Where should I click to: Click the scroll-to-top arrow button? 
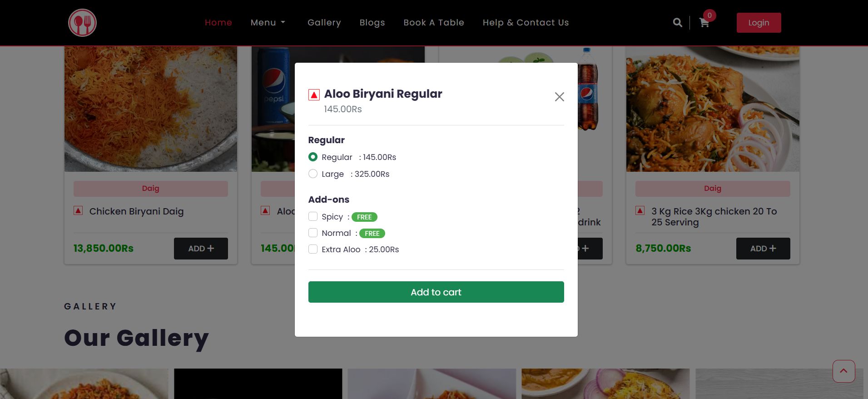click(x=843, y=371)
